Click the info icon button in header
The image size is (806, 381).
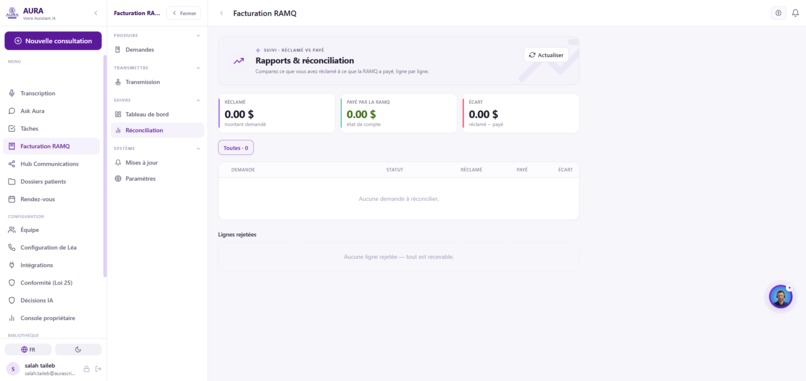(778, 13)
